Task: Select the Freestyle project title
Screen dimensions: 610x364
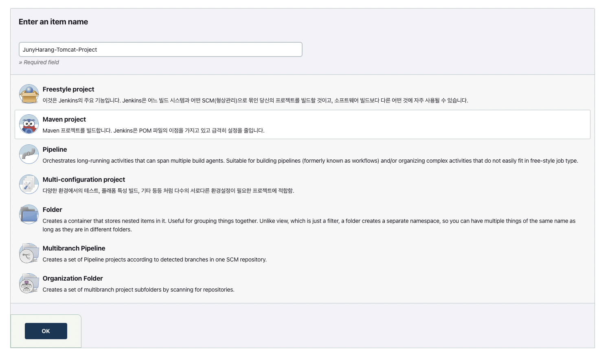Action: (68, 89)
